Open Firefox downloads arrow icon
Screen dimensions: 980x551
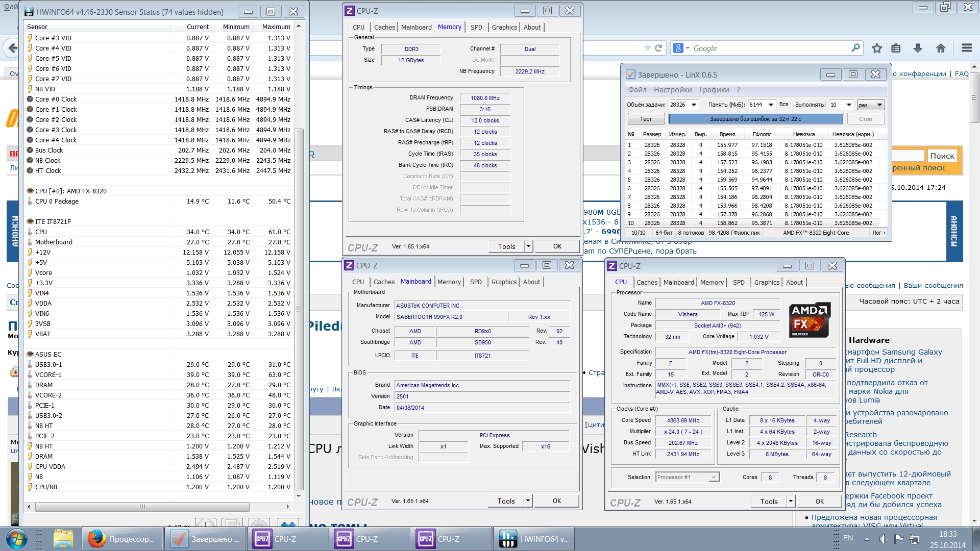click(x=918, y=48)
